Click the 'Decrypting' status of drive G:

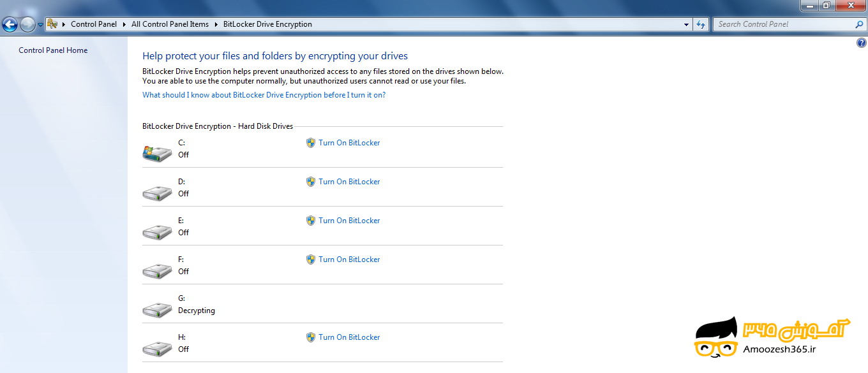197,311
